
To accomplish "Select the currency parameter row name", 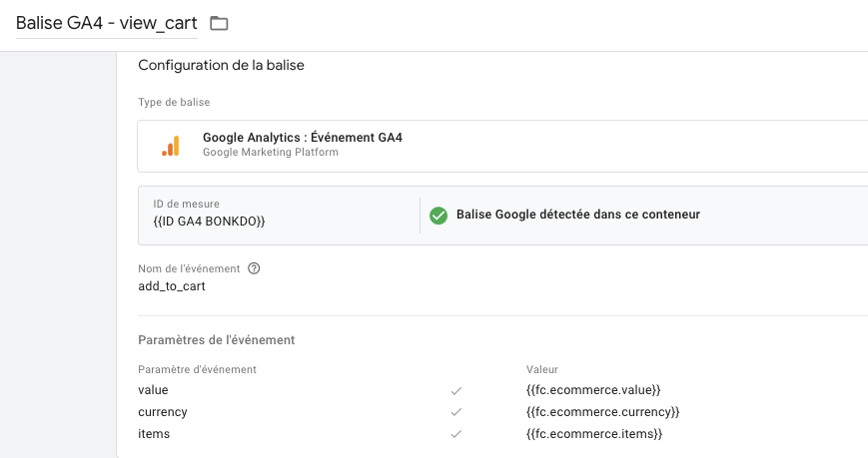I will point(163,412).
